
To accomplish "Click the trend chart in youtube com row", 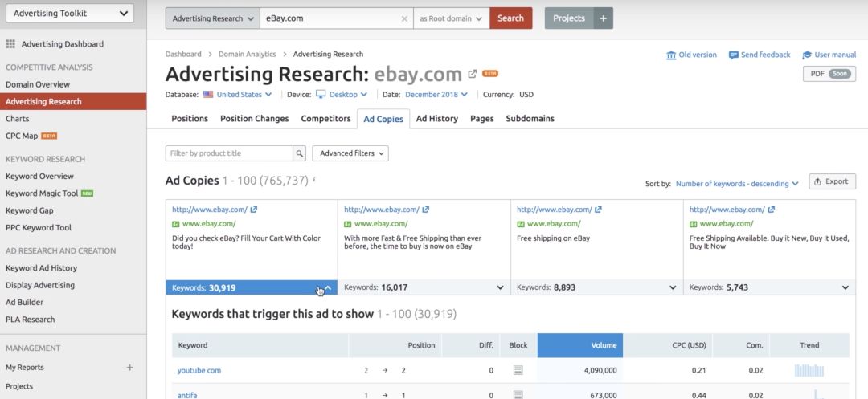I will tap(809, 370).
